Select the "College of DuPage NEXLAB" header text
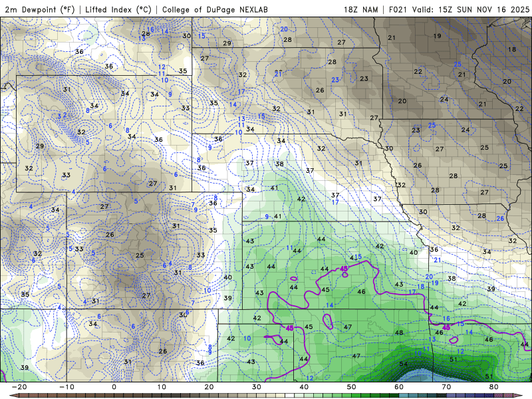The width and height of the screenshot is (532, 399). click(x=215, y=10)
